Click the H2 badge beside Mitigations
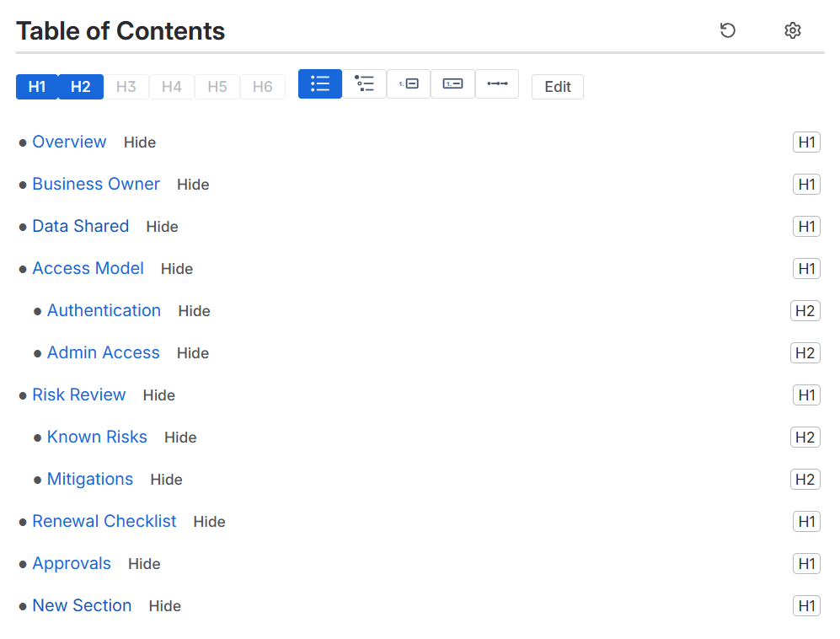The height and width of the screenshot is (639, 840). 805,479
